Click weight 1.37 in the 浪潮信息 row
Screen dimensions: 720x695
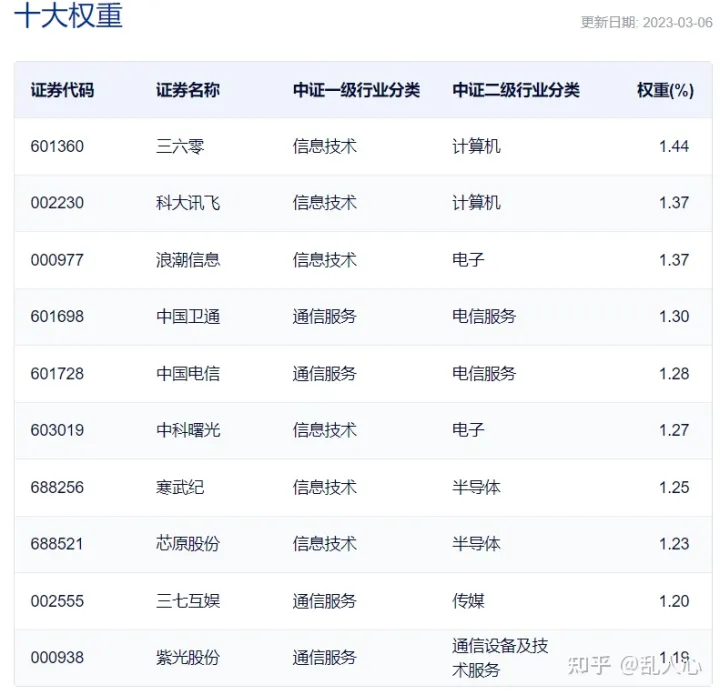[x=674, y=260]
